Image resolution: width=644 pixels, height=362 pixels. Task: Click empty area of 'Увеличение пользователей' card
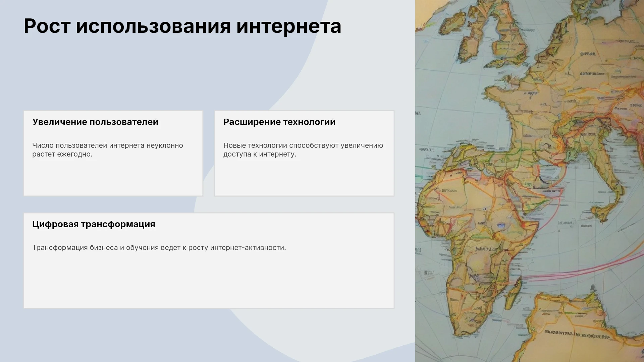pyautogui.click(x=113, y=178)
